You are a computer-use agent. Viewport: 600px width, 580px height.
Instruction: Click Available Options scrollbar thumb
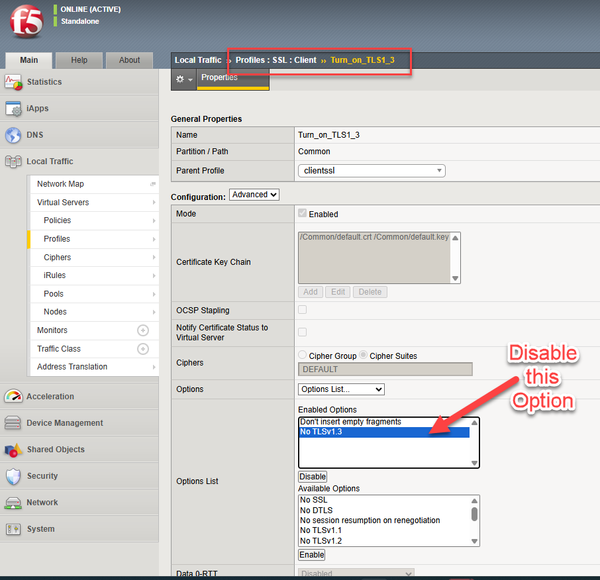click(474, 514)
